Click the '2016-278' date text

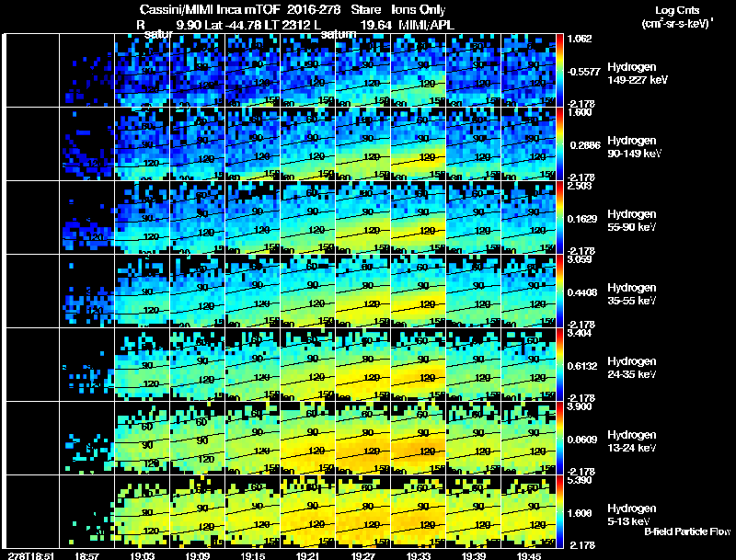pos(314,9)
